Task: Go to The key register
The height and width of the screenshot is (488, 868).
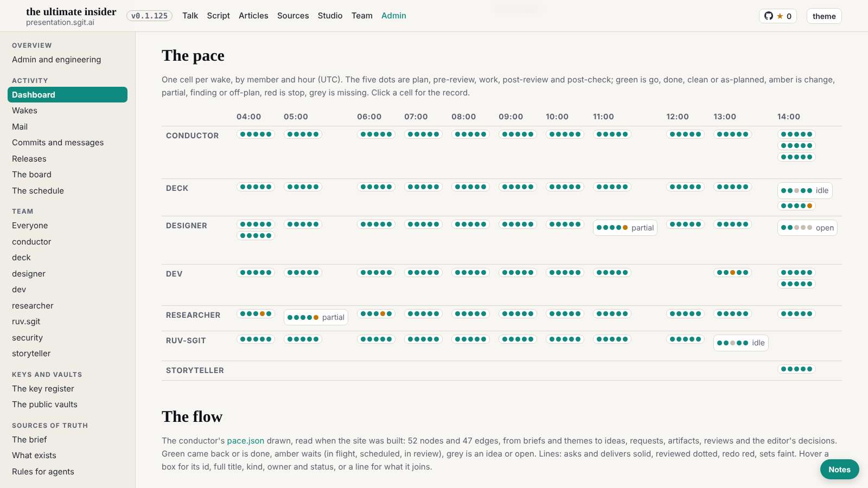Action: click(43, 389)
